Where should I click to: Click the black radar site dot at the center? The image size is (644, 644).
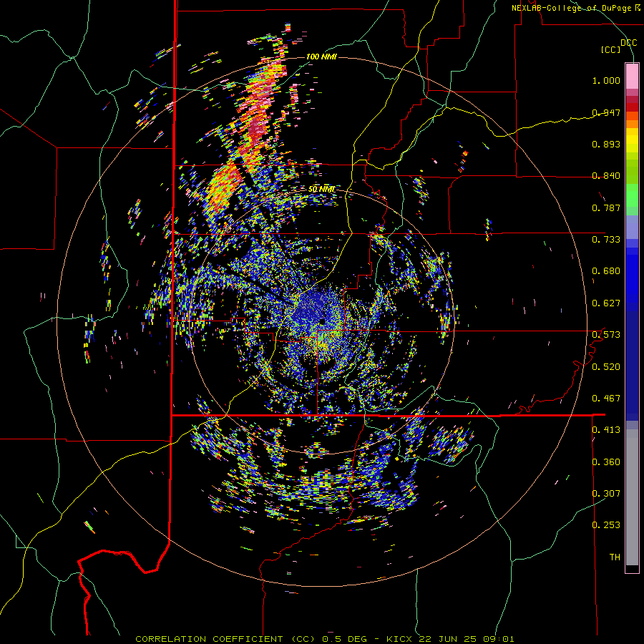323,321
